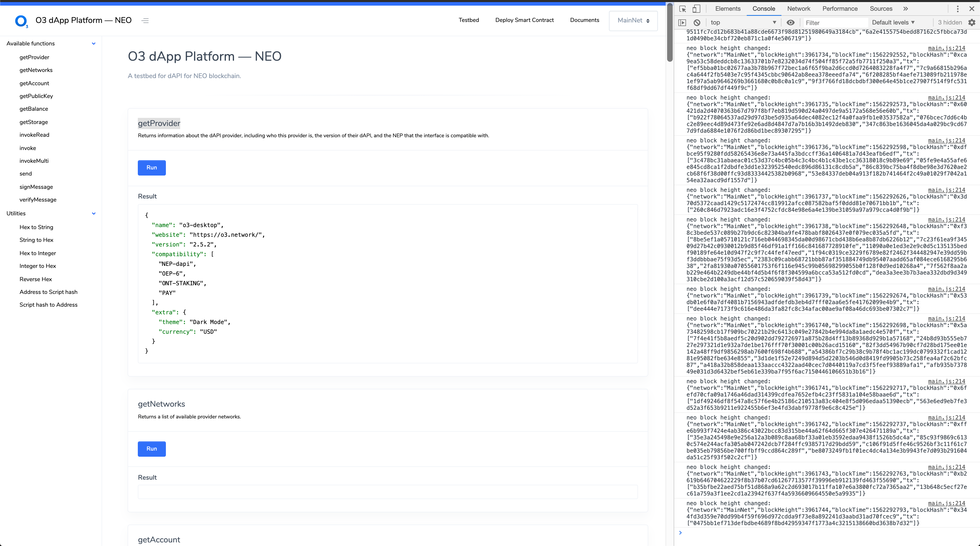Image resolution: width=980 pixels, height=546 pixels.
Task: Select verifyMessage in sidebar
Action: [38, 200]
